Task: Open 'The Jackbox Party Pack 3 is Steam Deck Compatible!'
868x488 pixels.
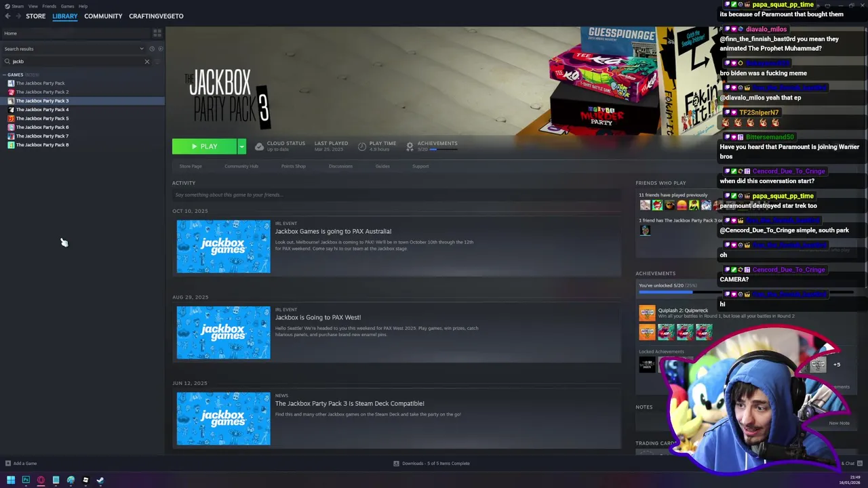Action: [349, 403]
